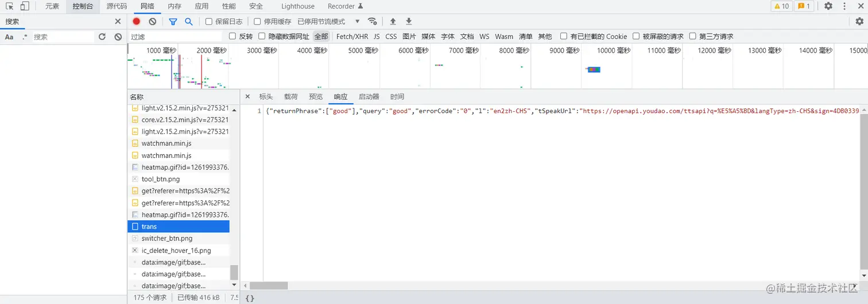Export HAR file with download arrow
This screenshot has height=304, width=868.
click(409, 21)
